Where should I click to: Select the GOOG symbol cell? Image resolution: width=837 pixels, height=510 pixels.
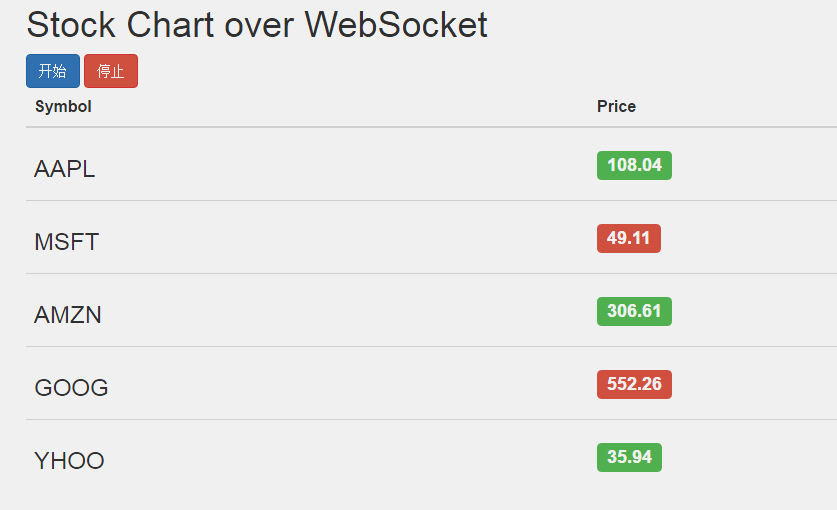(71, 388)
